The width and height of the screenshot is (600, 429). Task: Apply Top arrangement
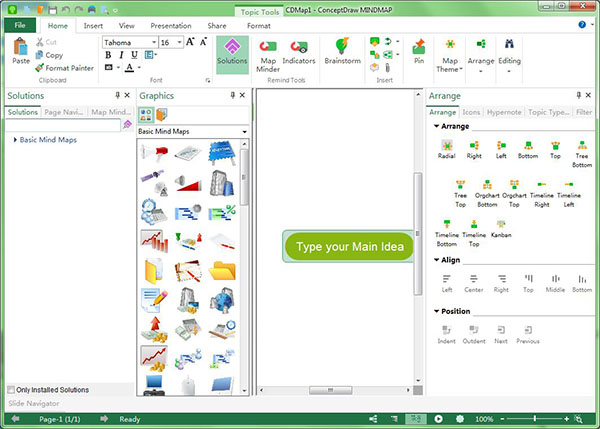click(x=555, y=149)
